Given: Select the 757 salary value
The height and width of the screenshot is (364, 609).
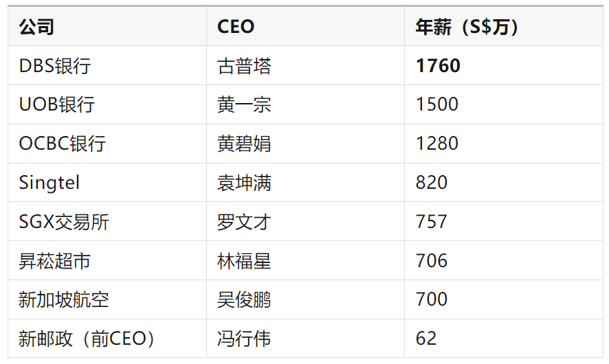Looking at the screenshot, I should 432,222.
